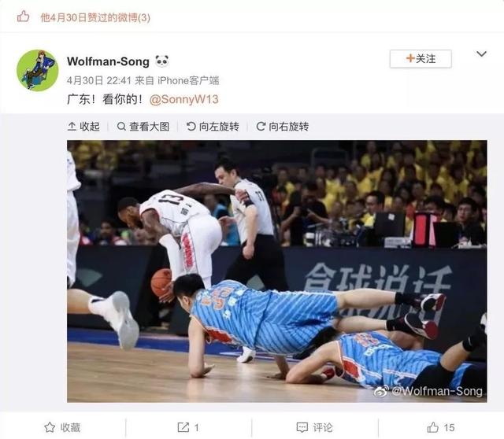Image resolution: width=504 pixels, height=439 pixels.
Task: Open Wolfman-Song profile avatar
Action: pyautogui.click(x=37, y=70)
